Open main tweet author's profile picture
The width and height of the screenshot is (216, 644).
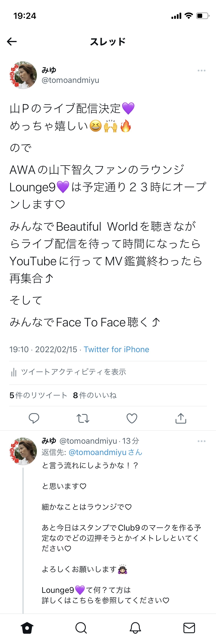click(23, 75)
